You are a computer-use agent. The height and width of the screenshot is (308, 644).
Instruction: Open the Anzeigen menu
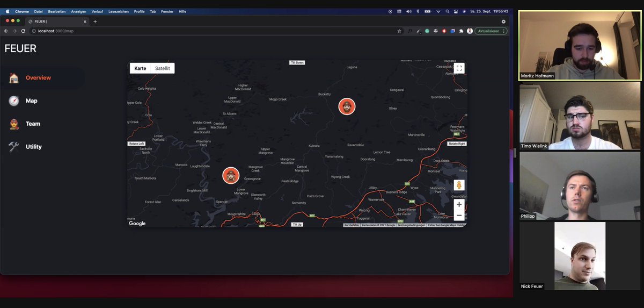click(78, 11)
